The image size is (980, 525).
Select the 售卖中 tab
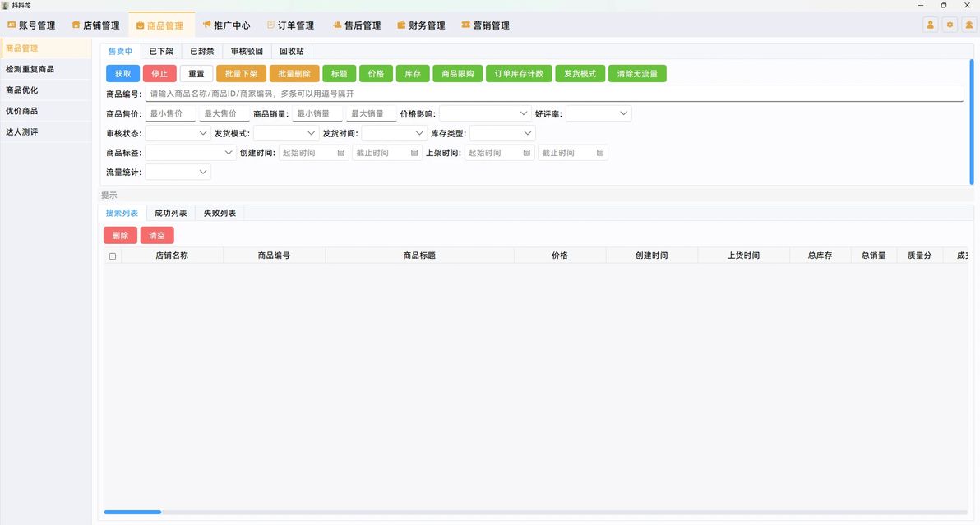[120, 51]
